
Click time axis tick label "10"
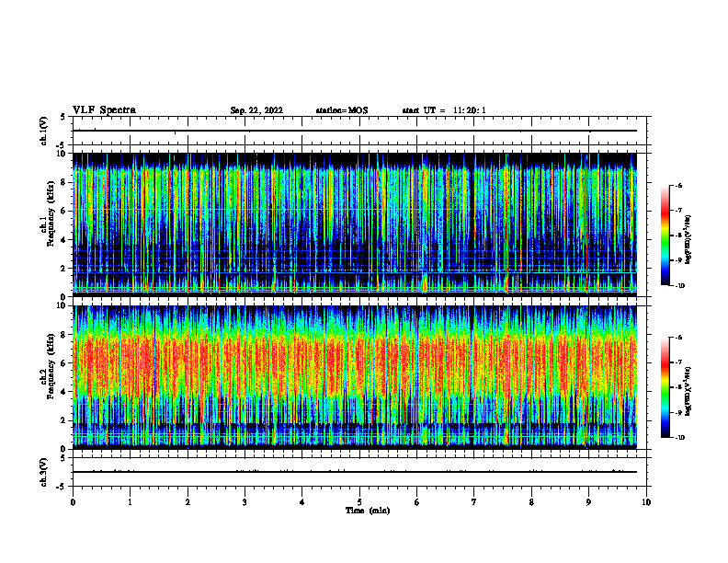[646, 502]
